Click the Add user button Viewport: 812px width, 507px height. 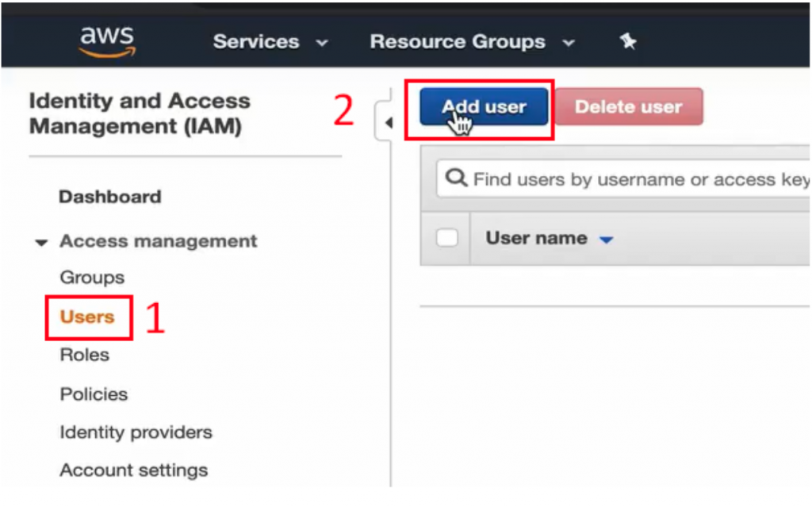click(484, 107)
